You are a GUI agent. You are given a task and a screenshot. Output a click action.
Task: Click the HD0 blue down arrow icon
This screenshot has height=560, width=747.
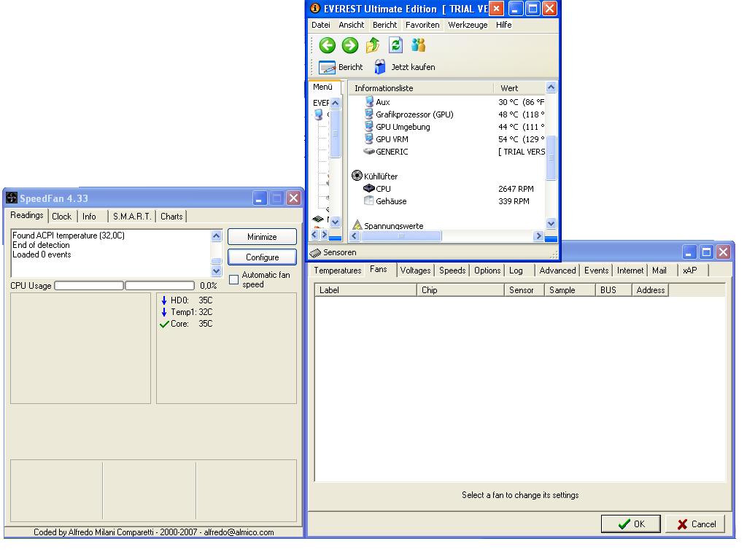(164, 300)
